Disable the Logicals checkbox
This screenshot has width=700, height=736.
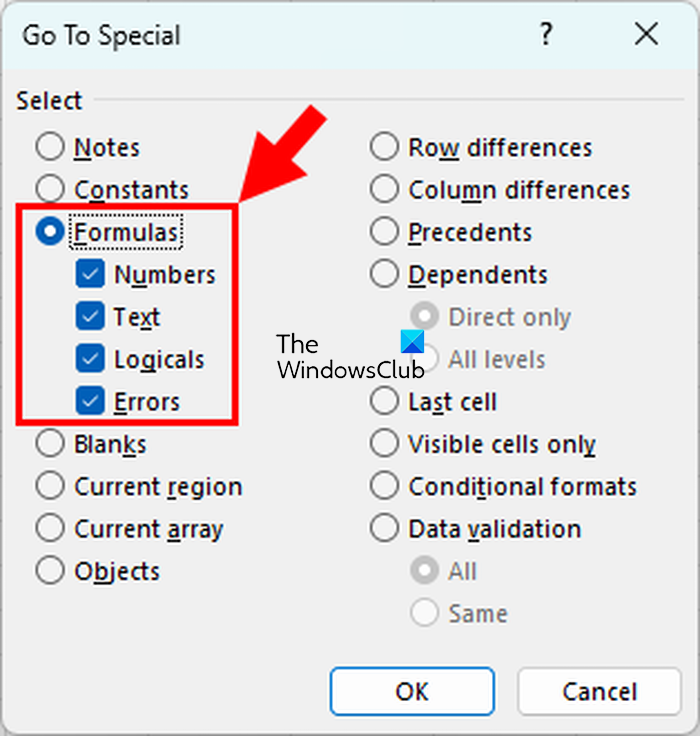91,359
